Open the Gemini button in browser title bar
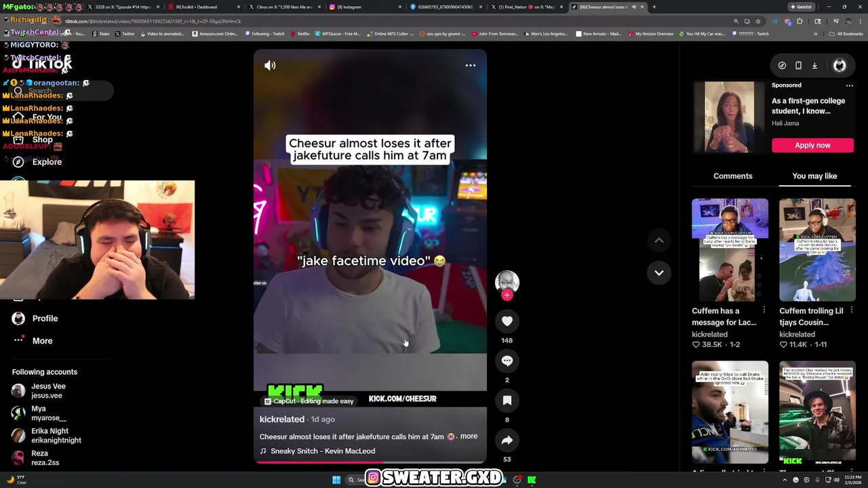The image size is (868, 488). tap(801, 7)
